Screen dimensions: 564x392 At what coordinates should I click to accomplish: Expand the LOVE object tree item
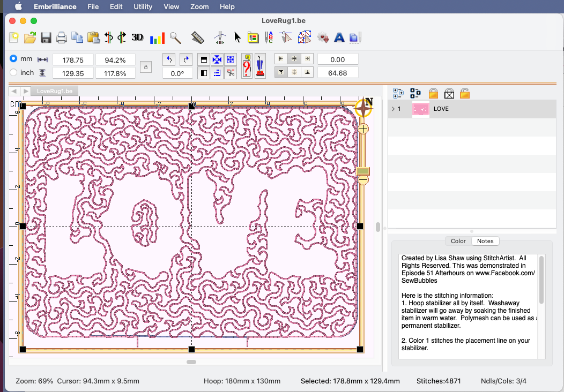pos(393,109)
